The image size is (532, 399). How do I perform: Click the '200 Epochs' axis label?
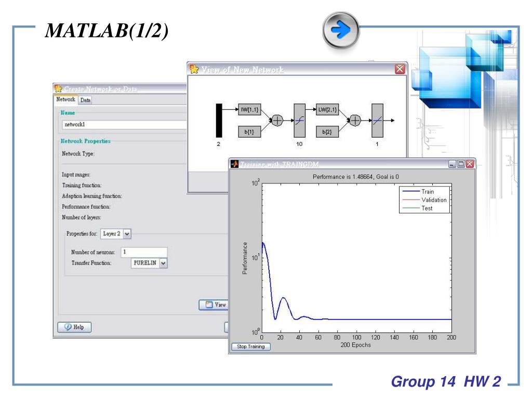point(355,345)
